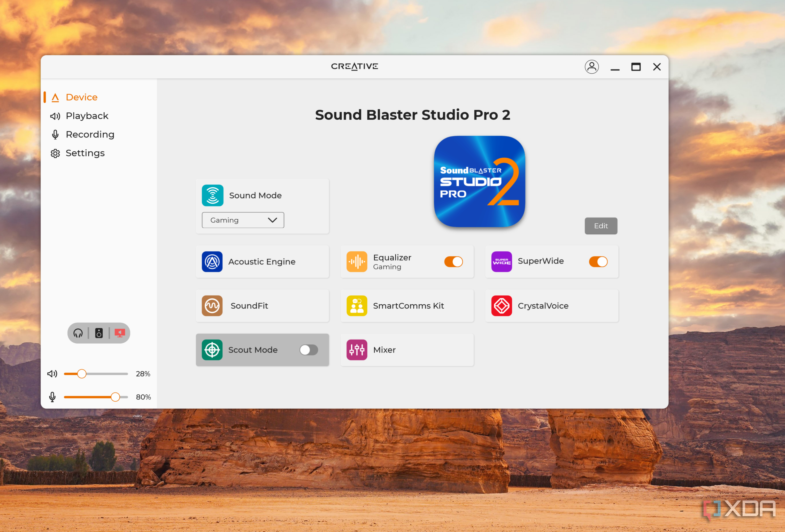Click the Sound Mode icon
785x532 pixels.
coord(212,195)
